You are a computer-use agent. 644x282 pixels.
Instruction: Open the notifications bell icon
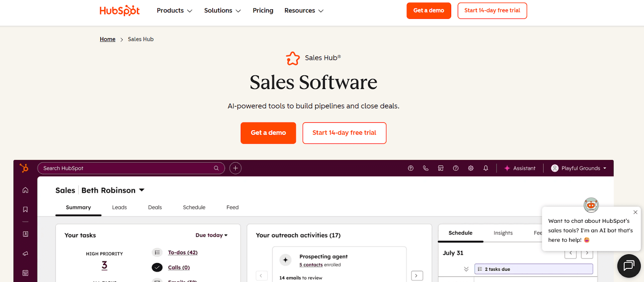(x=486, y=168)
